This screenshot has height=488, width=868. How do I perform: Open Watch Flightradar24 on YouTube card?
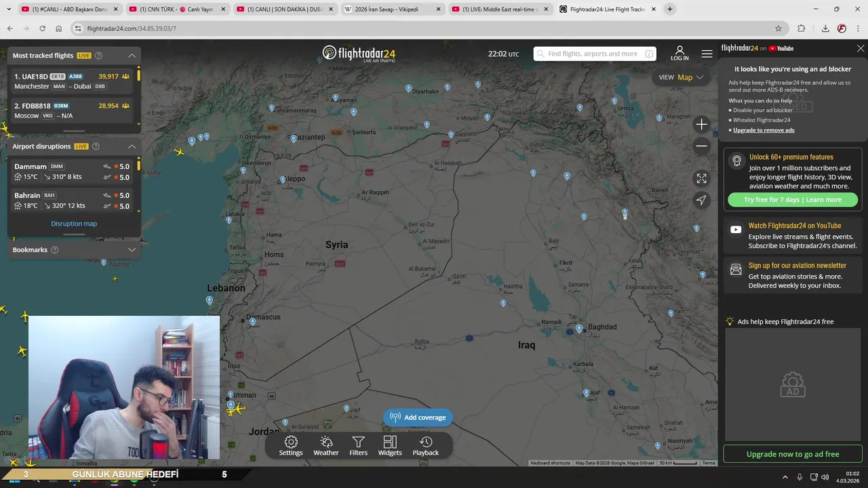pyautogui.click(x=793, y=235)
